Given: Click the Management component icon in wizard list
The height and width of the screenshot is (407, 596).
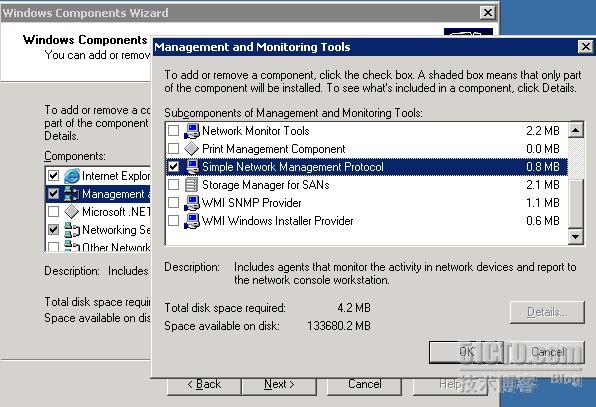Looking at the screenshot, I should tap(71, 194).
